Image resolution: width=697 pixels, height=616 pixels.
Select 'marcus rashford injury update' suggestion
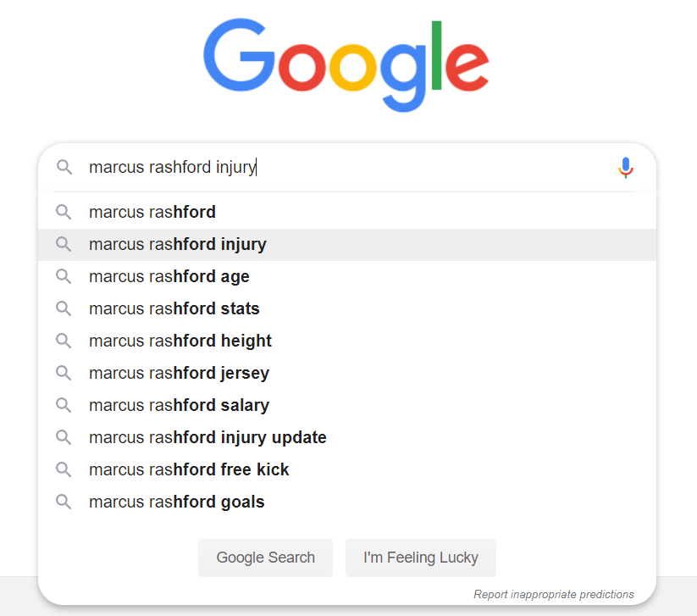click(347, 438)
